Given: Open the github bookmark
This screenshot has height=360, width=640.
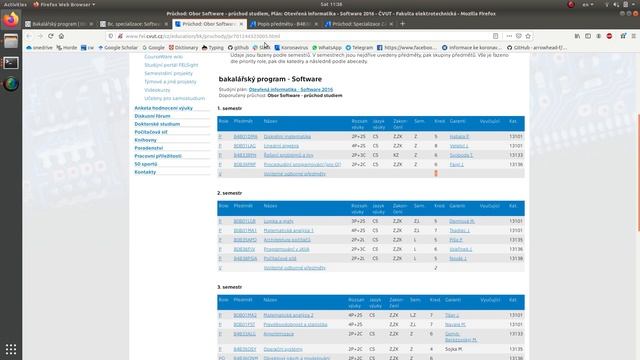Looking at the screenshot, I should 238,47.
